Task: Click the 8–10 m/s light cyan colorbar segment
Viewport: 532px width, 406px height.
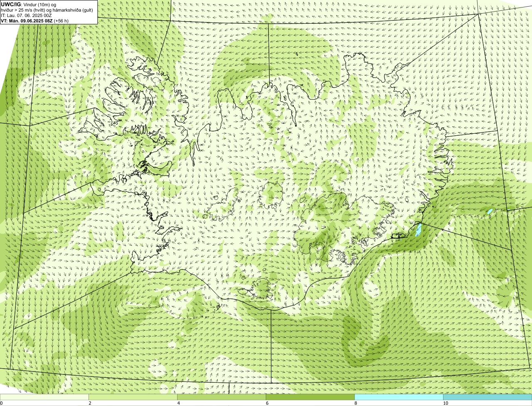Action: coord(399,397)
